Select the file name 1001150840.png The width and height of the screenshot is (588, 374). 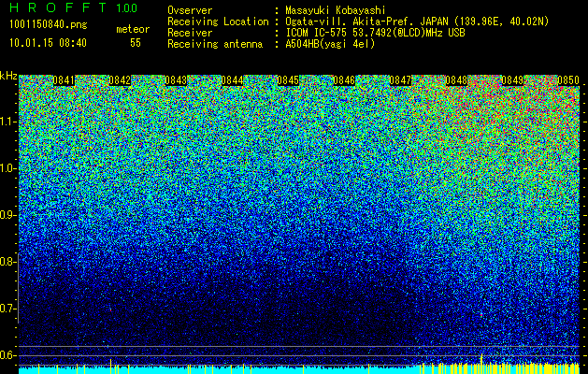coord(49,25)
